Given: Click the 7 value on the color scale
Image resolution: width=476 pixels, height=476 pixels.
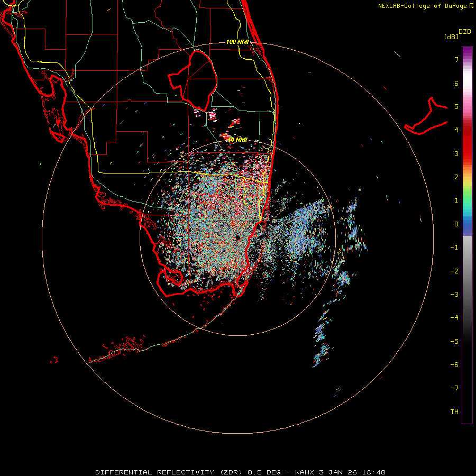Looking at the screenshot, I should (456, 59).
